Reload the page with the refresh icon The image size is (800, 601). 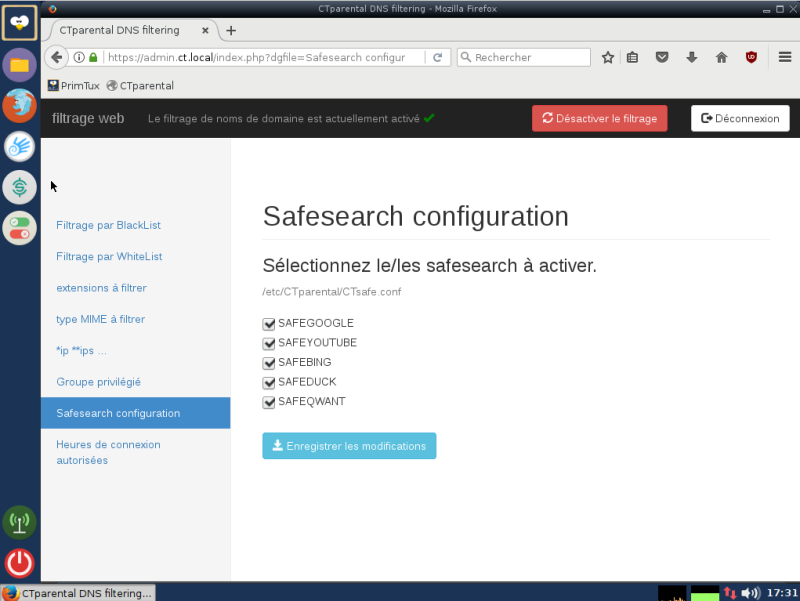437,58
